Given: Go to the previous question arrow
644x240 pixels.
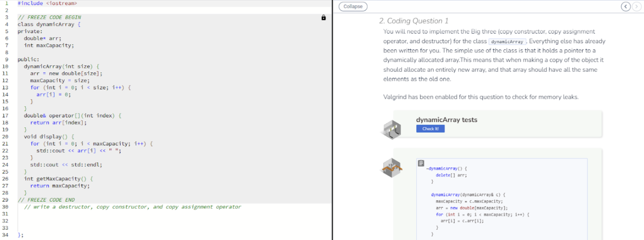Looking at the screenshot, I should tap(626, 7).
